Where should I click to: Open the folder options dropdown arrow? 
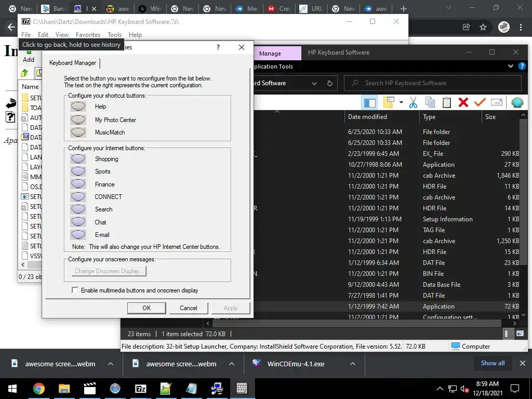point(402,102)
